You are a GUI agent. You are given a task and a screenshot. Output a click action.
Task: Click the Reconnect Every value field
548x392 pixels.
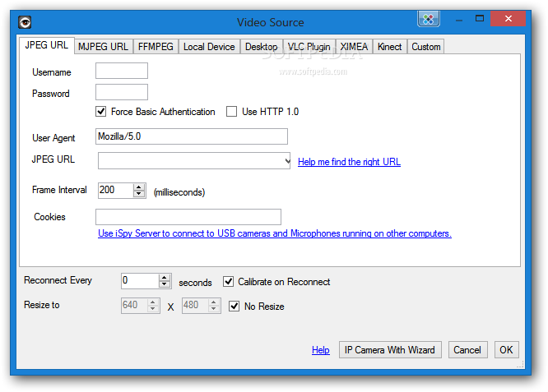[x=140, y=281]
